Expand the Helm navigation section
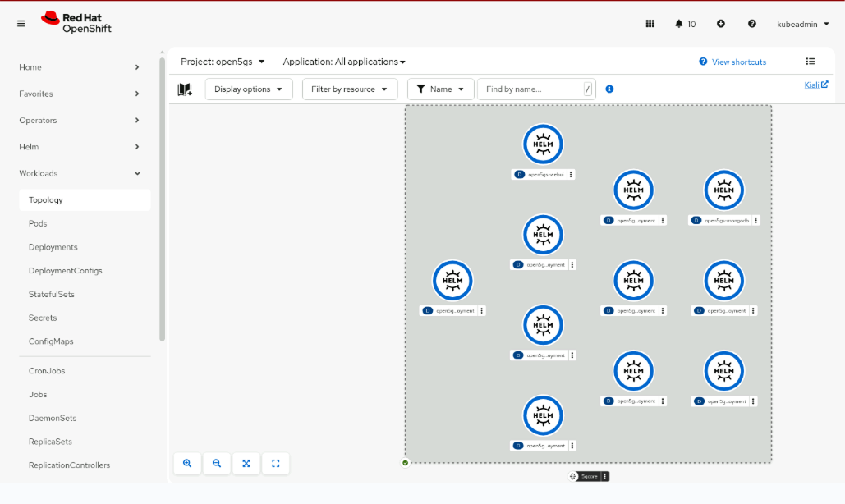The width and height of the screenshot is (845, 504). click(79, 146)
